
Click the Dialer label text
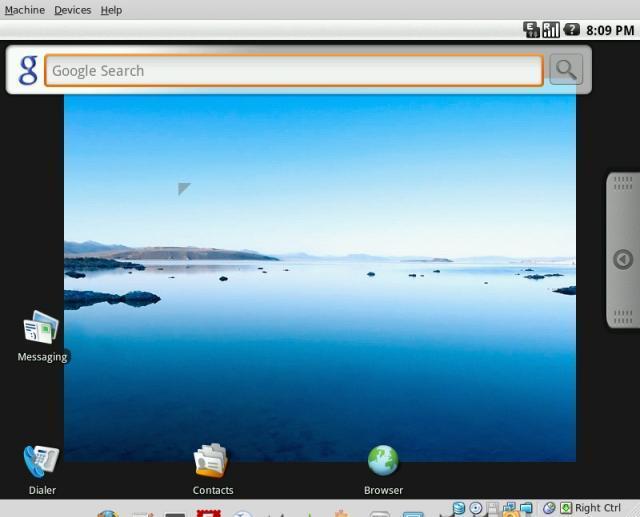(42, 490)
